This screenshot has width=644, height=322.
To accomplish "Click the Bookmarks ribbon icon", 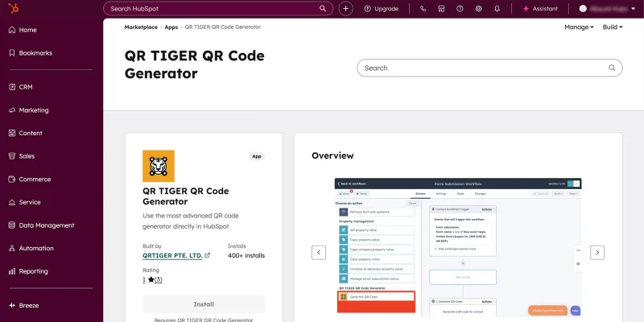I will click(12, 53).
